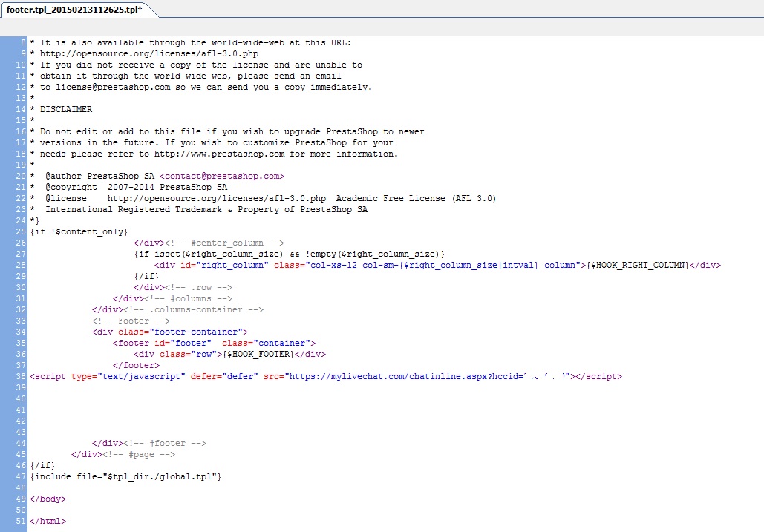Click <contact@prestashop.com> on line 20
The height and width of the screenshot is (532, 764).
pyautogui.click(x=222, y=176)
